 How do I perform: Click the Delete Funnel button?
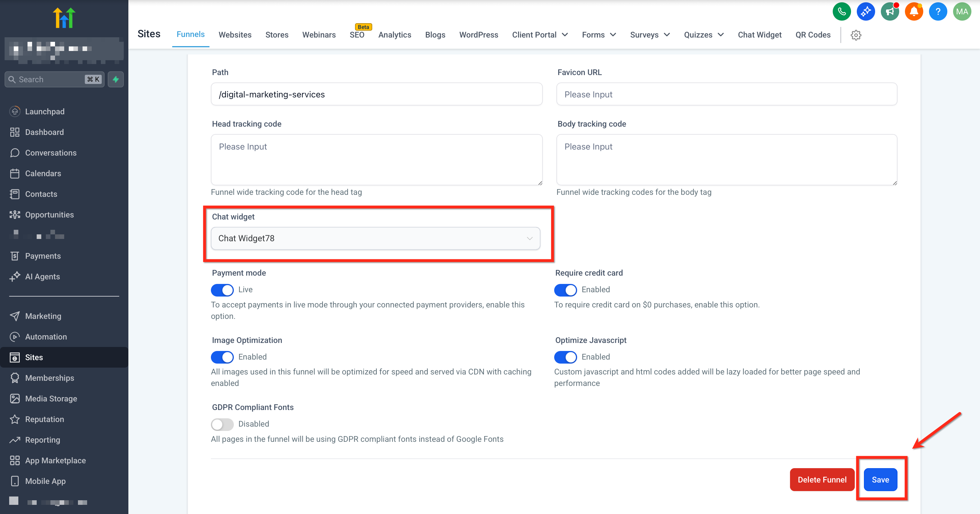coord(822,480)
